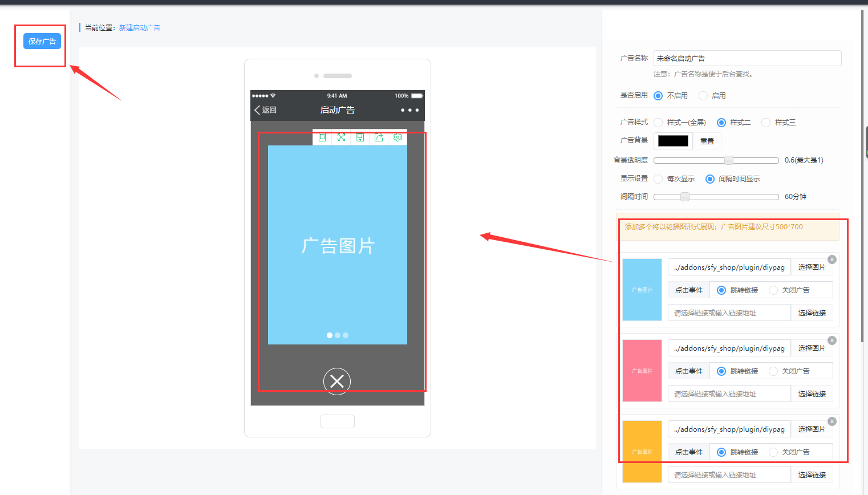
Task: Click first ad image path input field
Action: [x=729, y=267]
